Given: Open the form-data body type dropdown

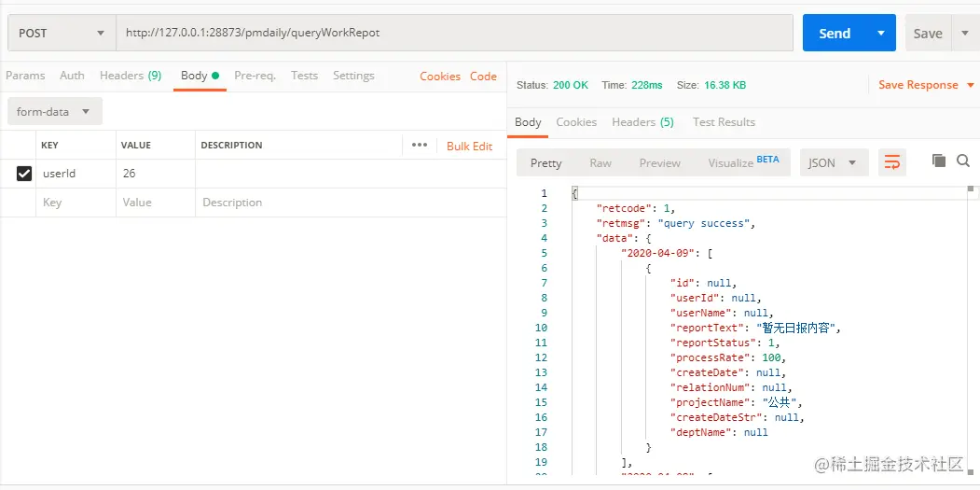Looking at the screenshot, I should pos(54,111).
